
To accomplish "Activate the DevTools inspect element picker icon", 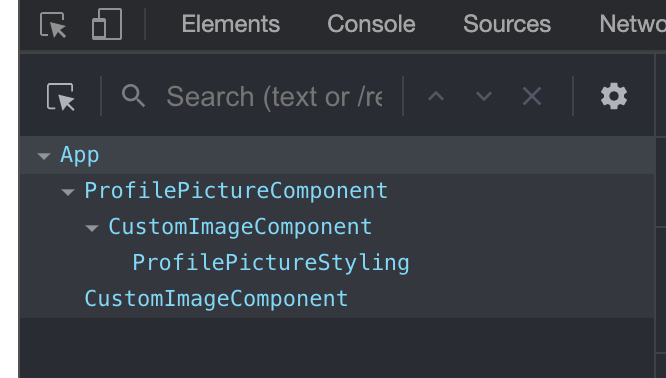I will 53,25.
